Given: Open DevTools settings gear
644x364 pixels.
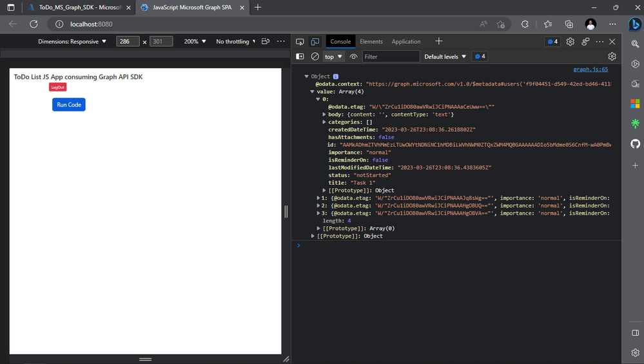Looking at the screenshot, I should pyautogui.click(x=570, y=41).
